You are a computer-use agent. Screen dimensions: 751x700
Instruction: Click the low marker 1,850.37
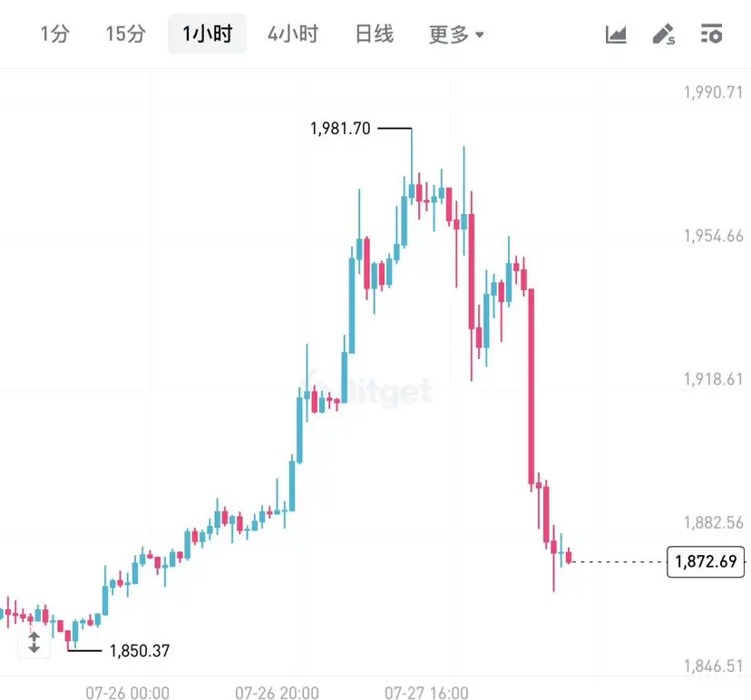pos(140,651)
